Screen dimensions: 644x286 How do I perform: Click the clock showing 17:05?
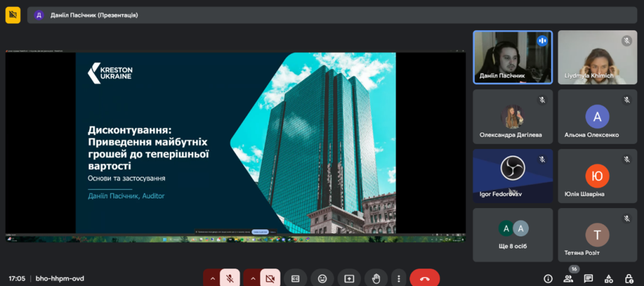click(17, 278)
